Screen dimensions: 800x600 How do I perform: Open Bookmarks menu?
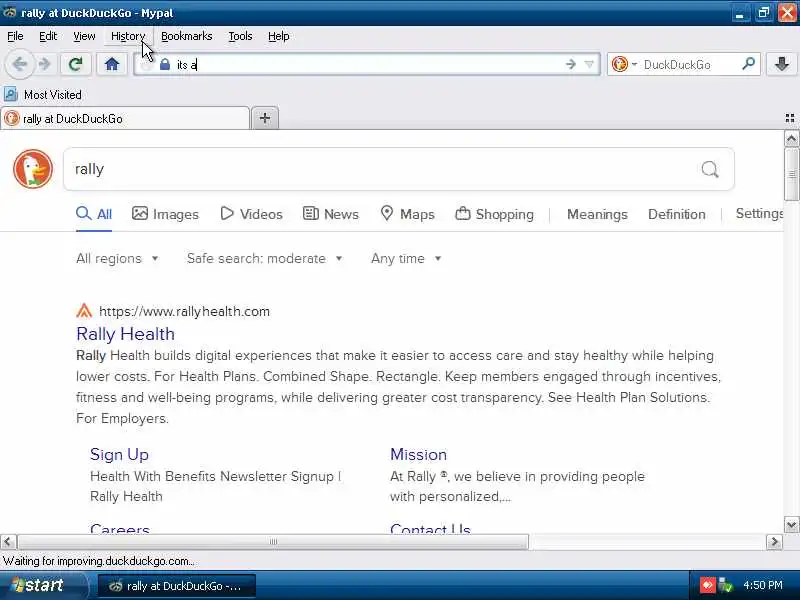(187, 36)
